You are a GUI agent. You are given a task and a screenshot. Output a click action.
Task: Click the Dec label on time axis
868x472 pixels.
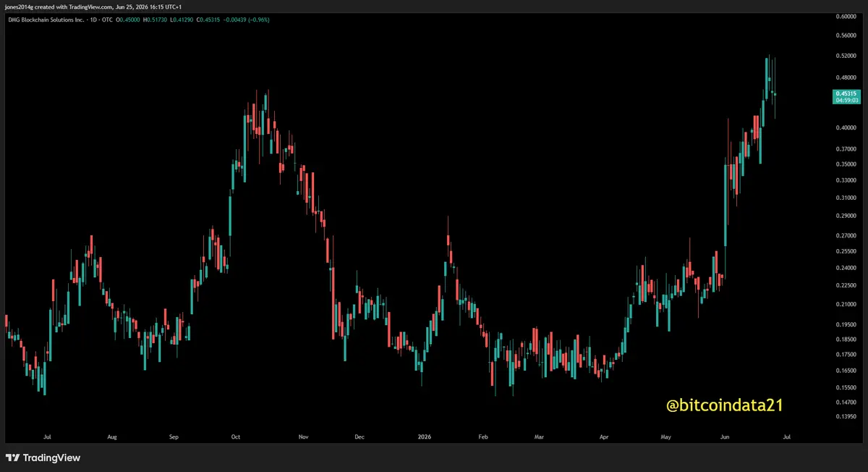(359, 437)
